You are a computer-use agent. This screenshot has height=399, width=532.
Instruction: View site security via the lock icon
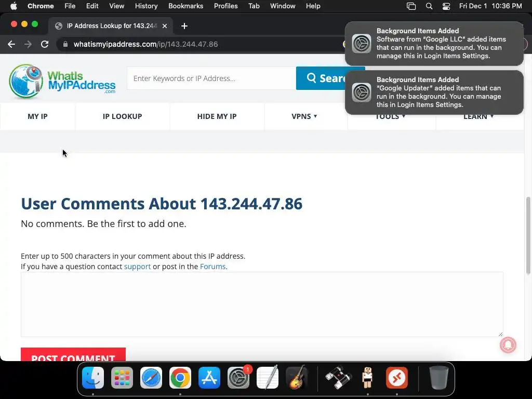pyautogui.click(x=65, y=44)
